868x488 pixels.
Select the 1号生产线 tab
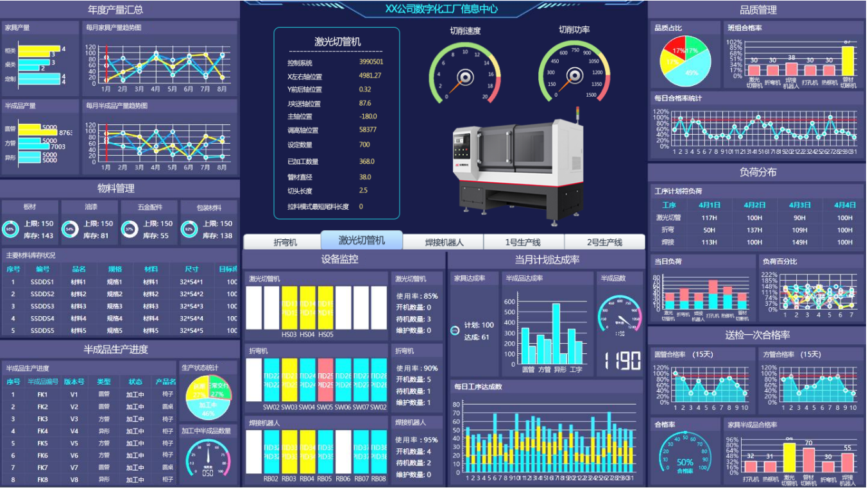pyautogui.click(x=524, y=242)
